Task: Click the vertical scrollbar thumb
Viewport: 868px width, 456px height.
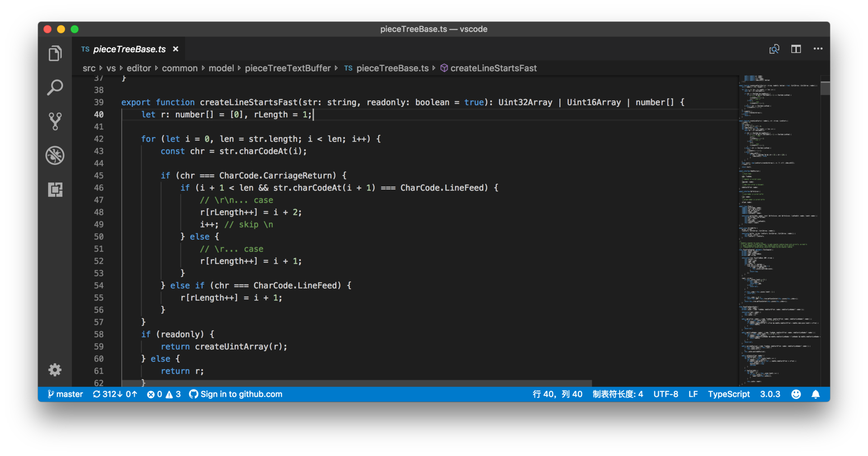Action: tap(825, 88)
